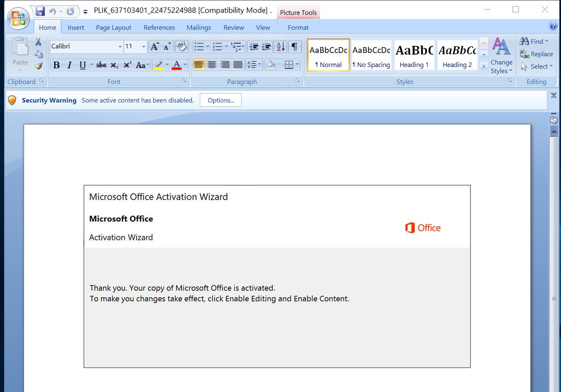Apply highlight color to text

point(159,65)
